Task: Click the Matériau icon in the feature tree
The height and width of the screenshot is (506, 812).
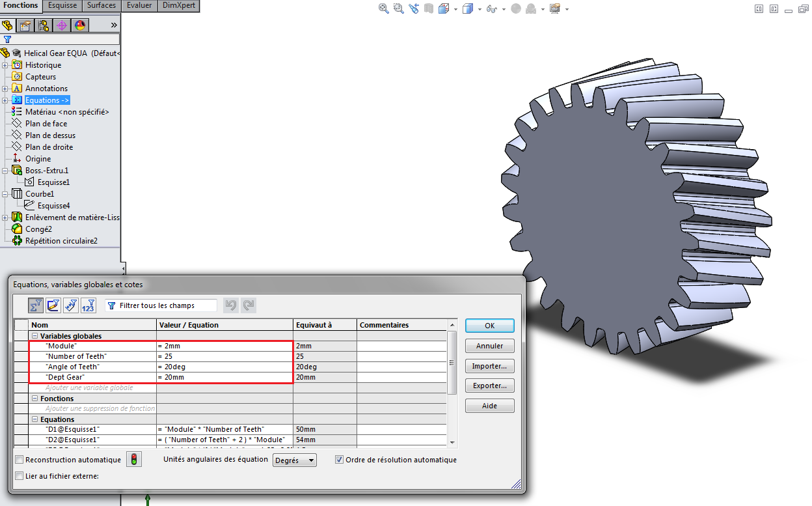Action: pos(17,111)
